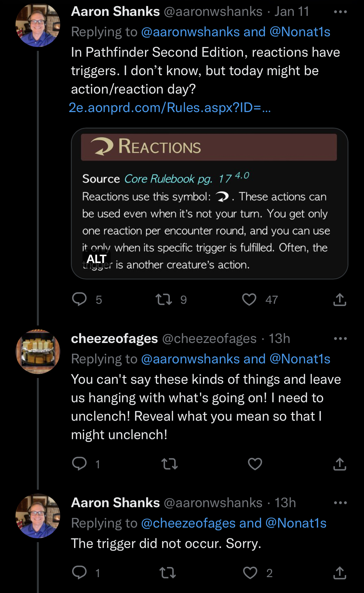364x593 pixels.
Task: Reply to Aaron Shanks' Pathfinder reactions tweet
Action: (x=79, y=299)
